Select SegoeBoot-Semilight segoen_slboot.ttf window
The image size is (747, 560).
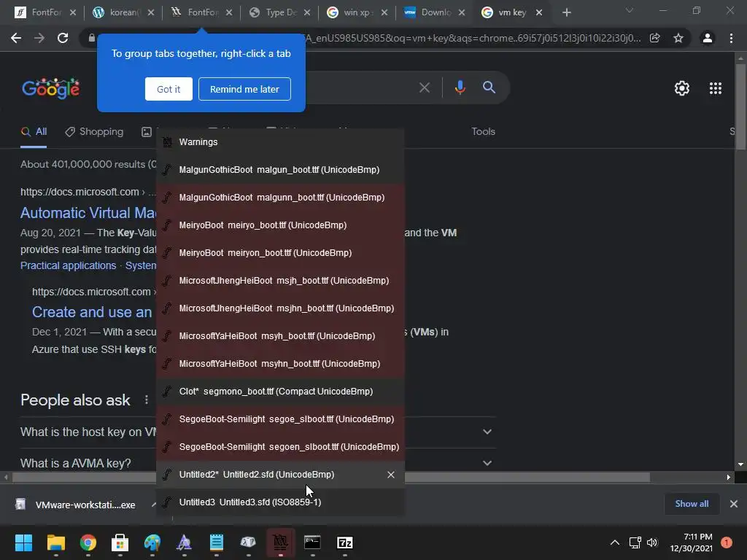[x=281, y=447]
